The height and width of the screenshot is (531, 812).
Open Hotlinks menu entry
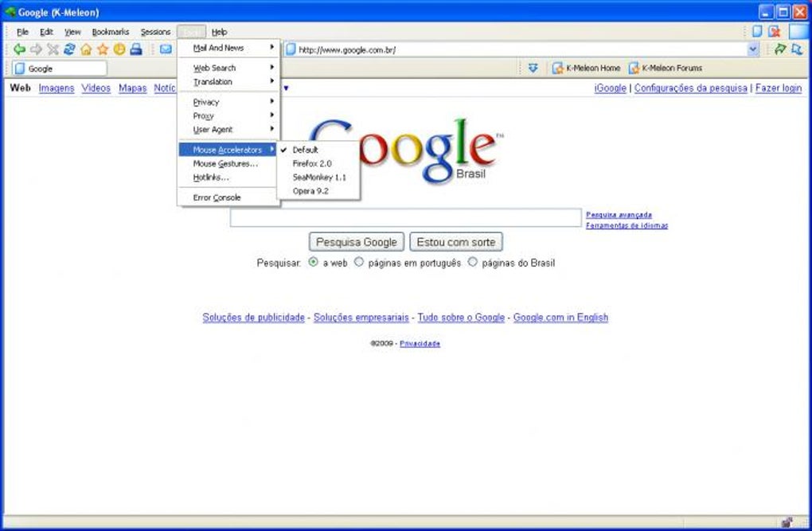pos(228,178)
